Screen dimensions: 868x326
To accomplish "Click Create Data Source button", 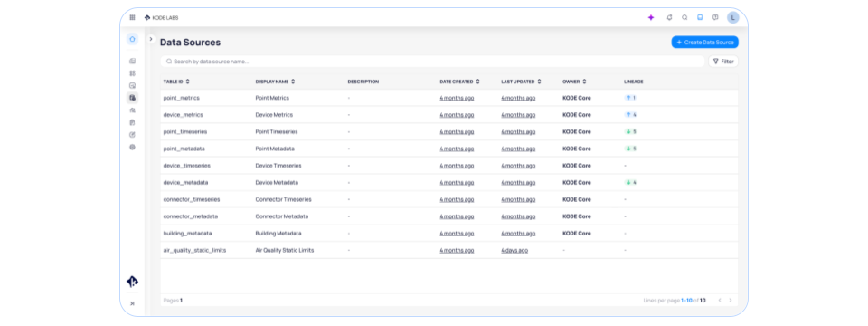I will coord(704,43).
